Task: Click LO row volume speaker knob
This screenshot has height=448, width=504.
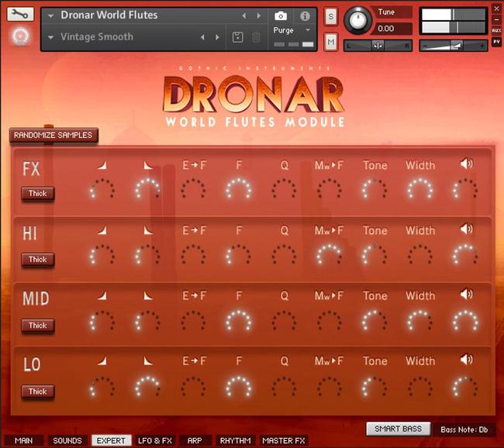Action: pos(465,387)
